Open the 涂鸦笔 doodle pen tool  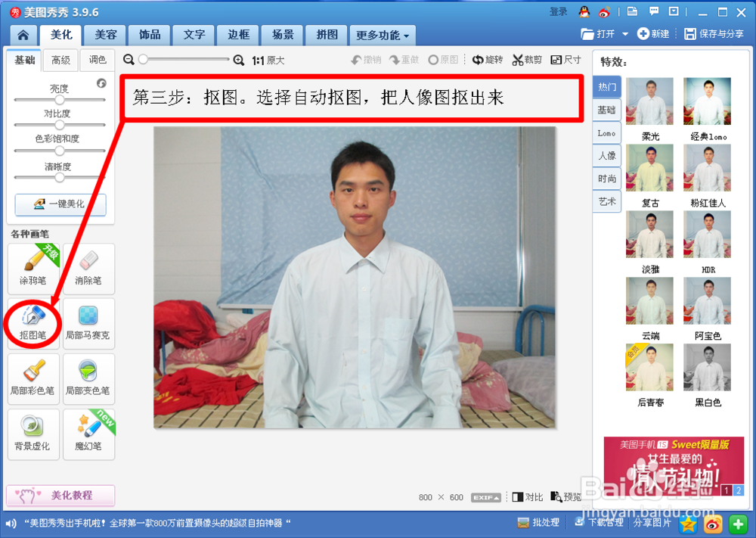[32, 268]
